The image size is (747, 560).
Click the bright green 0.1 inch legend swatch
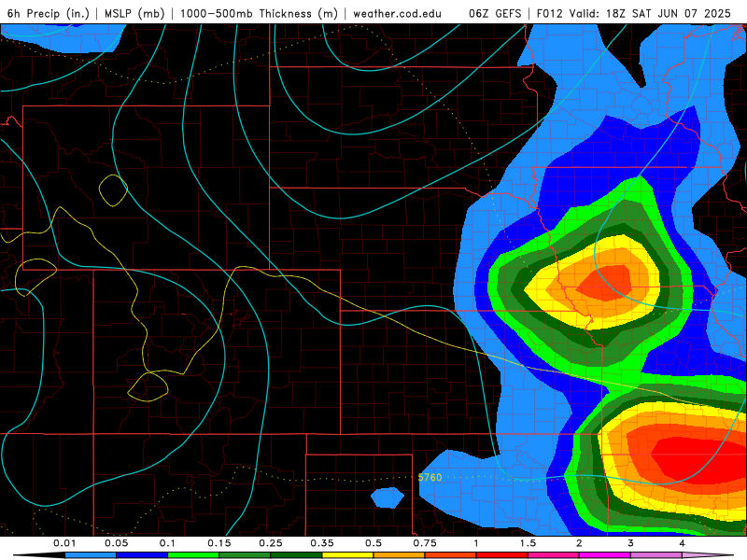193,555
